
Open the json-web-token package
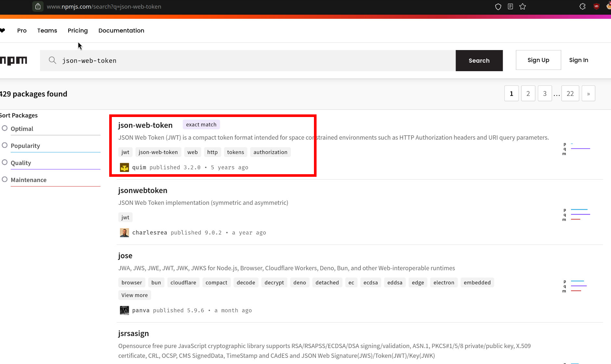[x=145, y=125]
